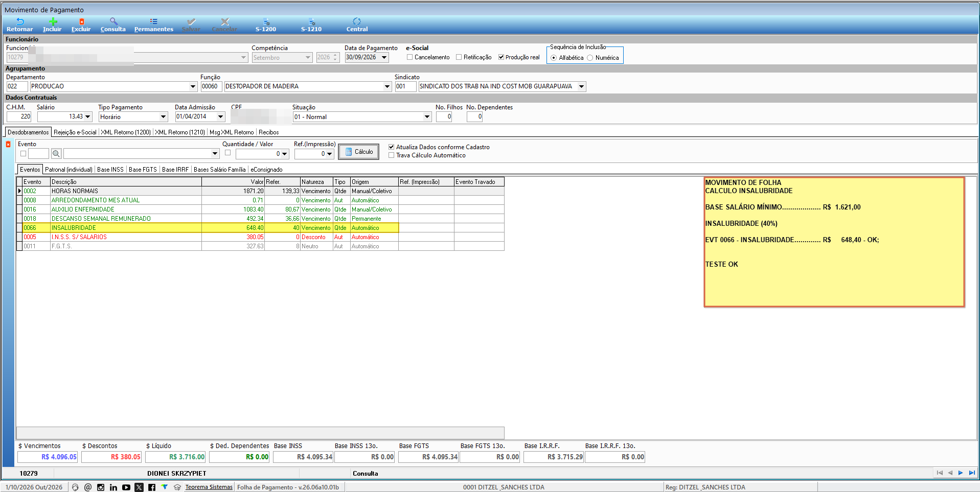The width and height of the screenshot is (980, 492).
Task: Click the horizontal scrollbar under events grid
Action: tap(260, 433)
